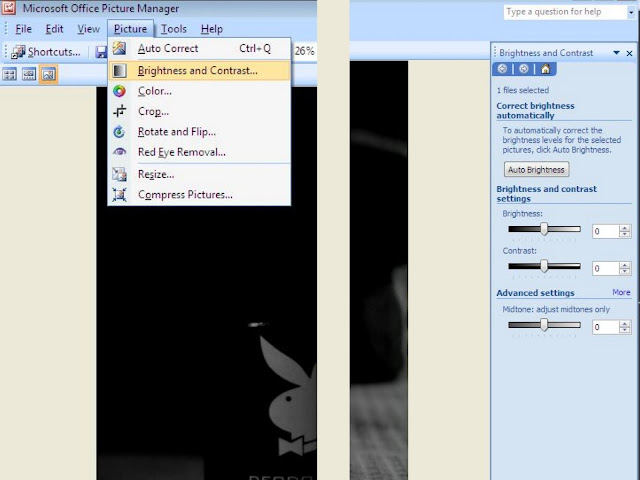Click the Resize icon
The width and height of the screenshot is (640, 480).
pos(119,174)
